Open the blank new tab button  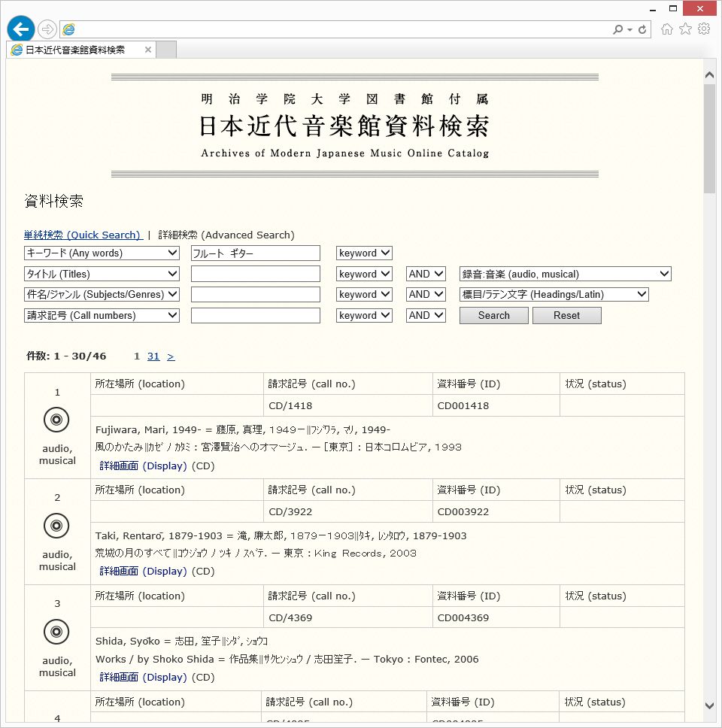click(x=166, y=50)
